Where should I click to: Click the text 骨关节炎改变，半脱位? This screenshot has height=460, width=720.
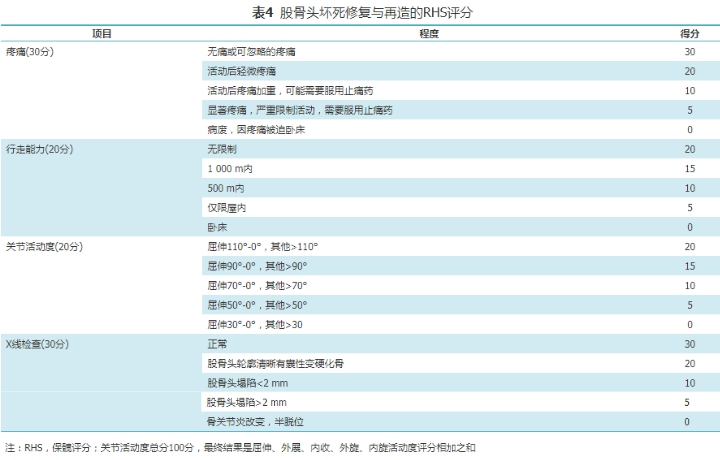point(255,422)
